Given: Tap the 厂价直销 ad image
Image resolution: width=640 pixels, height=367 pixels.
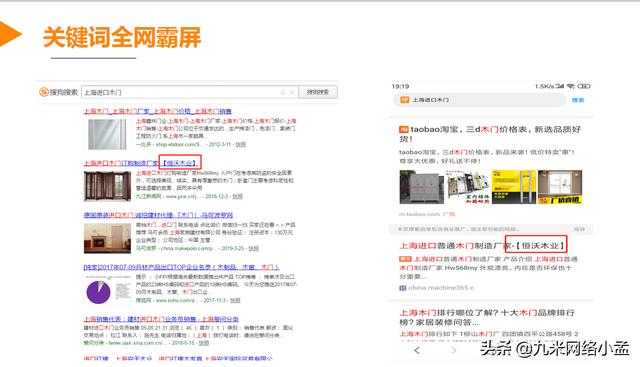Looking at the screenshot, I should pos(560,187).
